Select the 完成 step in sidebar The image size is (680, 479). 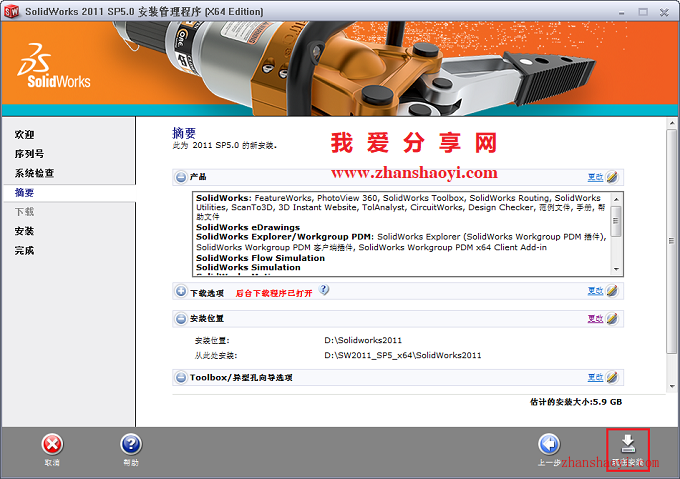click(24, 250)
